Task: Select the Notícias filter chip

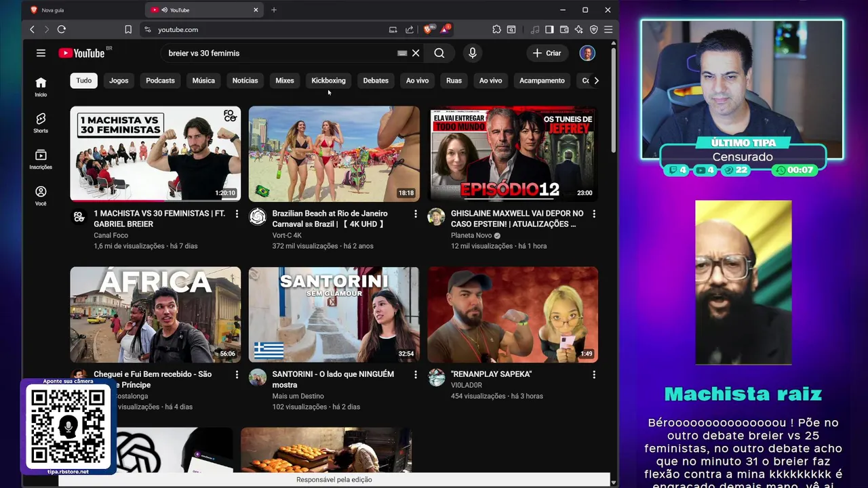Action: pos(245,80)
